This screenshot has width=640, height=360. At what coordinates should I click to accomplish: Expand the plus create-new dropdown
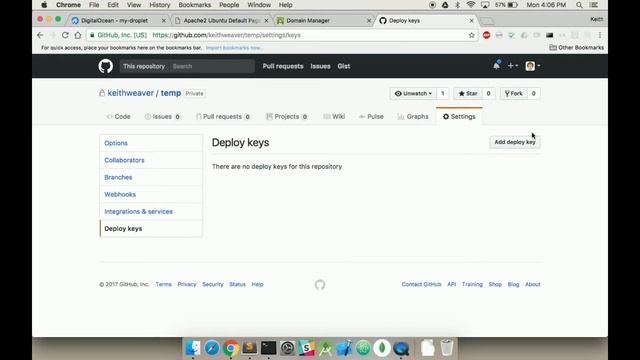click(x=513, y=66)
